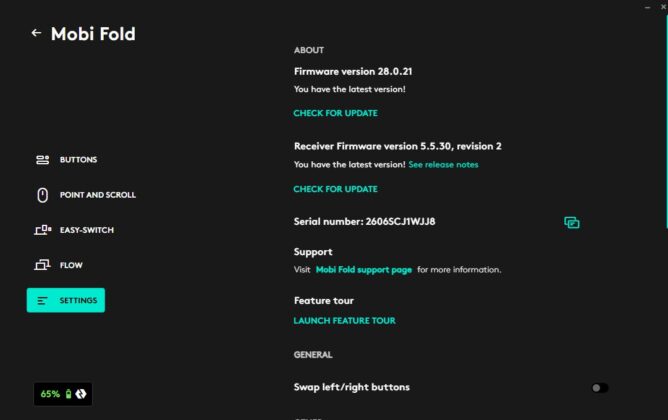Click the Easy-Switch devices icon
The image size is (668, 420).
[43, 230]
